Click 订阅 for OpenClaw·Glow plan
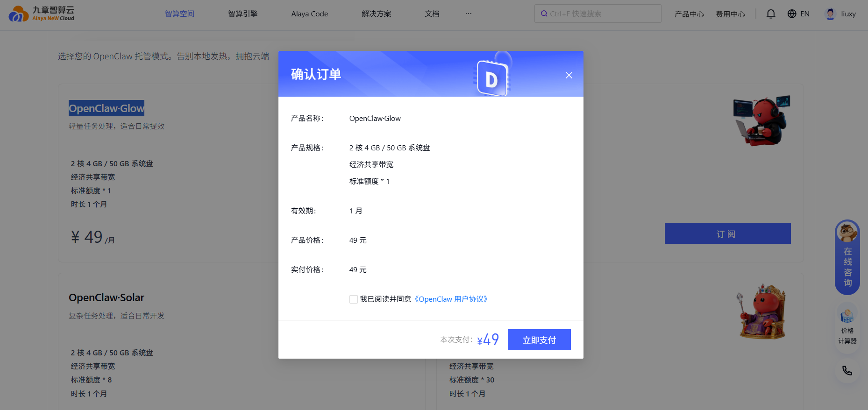Viewport: 868px width, 410px height. [x=727, y=233]
